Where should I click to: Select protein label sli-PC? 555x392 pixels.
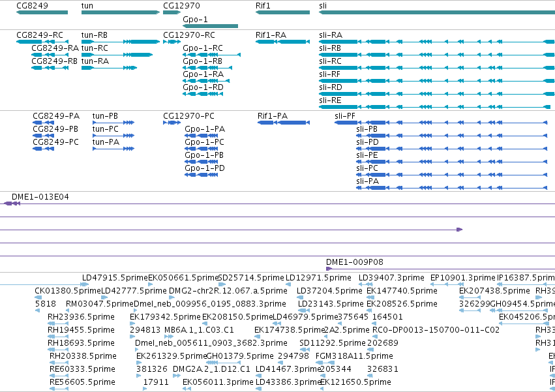[367, 168]
